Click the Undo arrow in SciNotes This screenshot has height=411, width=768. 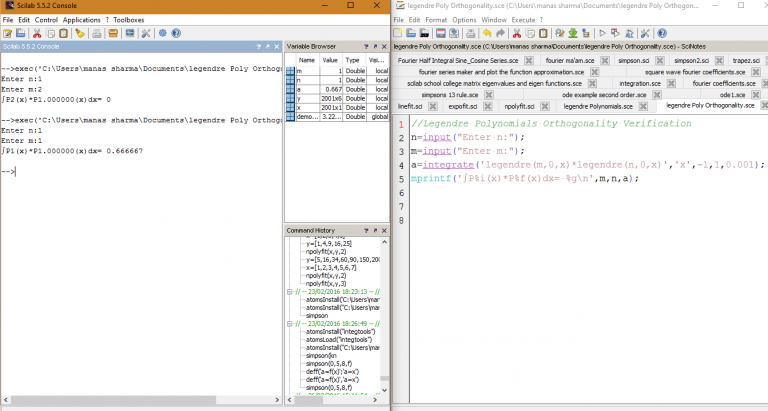click(486, 33)
